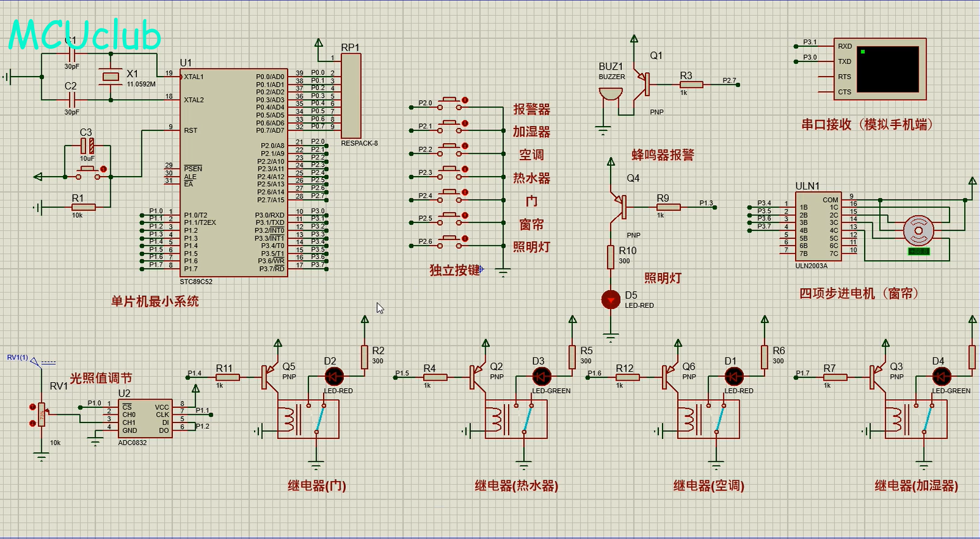Screen dimensions: 980x539
Task: Select the relay coil for 继电器(门)
Action: click(x=289, y=419)
